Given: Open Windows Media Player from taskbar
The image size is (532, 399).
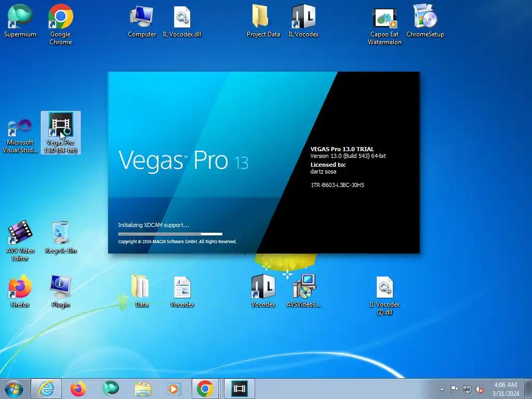Looking at the screenshot, I should (175, 389).
